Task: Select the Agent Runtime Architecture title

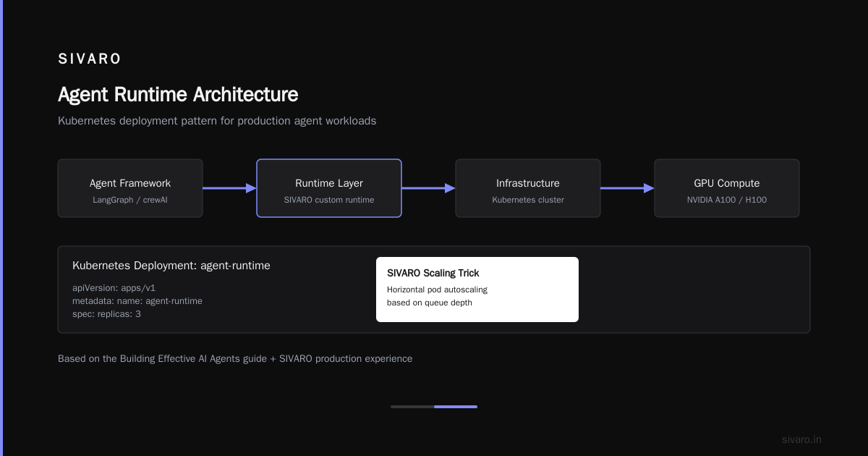Action: point(178,95)
